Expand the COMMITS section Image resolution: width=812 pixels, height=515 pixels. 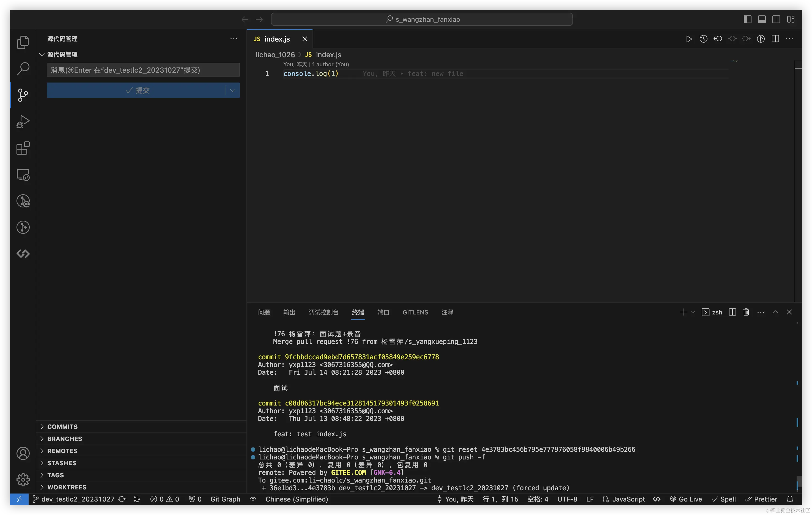(62, 427)
